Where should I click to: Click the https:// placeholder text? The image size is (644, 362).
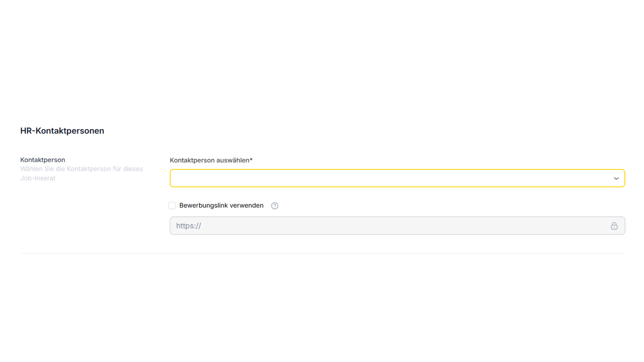point(189,226)
